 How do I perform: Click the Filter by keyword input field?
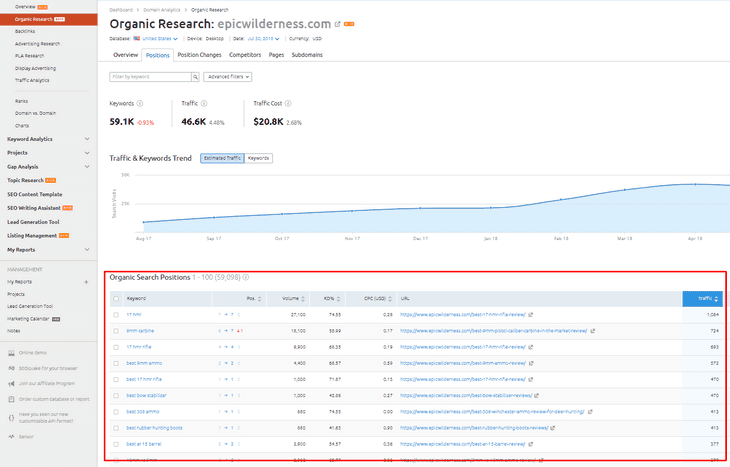[x=150, y=77]
